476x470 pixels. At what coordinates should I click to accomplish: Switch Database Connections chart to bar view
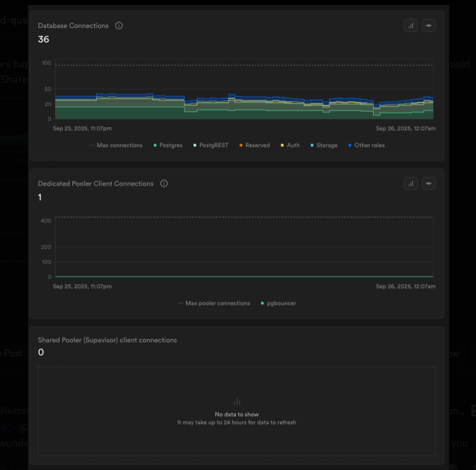tap(411, 26)
